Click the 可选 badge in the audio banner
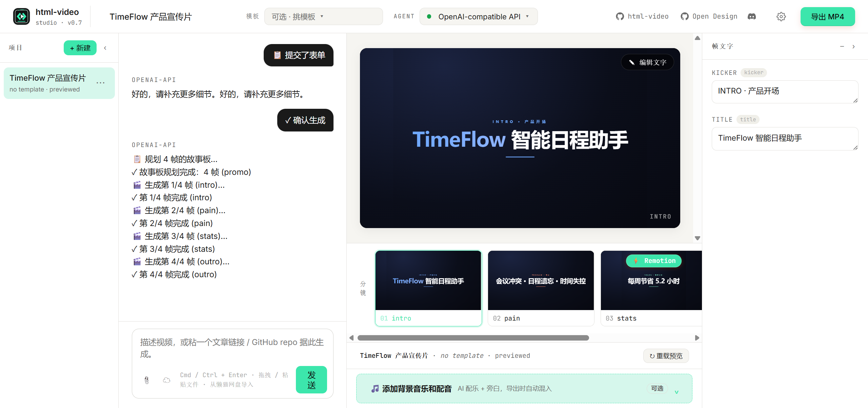 [657, 388]
